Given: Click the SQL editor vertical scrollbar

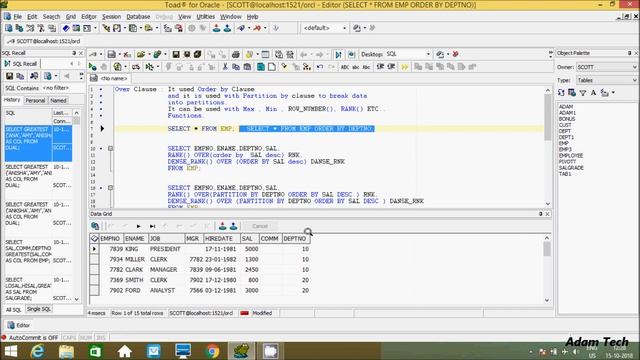Looking at the screenshot, I should [548, 147].
